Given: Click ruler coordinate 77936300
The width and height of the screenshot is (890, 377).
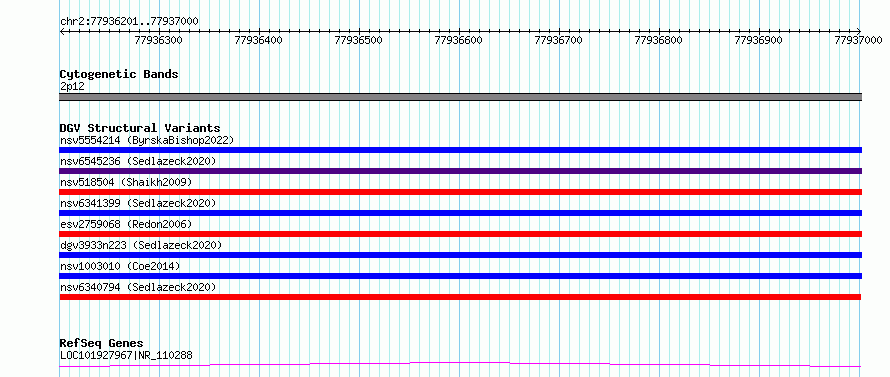Looking at the screenshot, I should [159, 40].
